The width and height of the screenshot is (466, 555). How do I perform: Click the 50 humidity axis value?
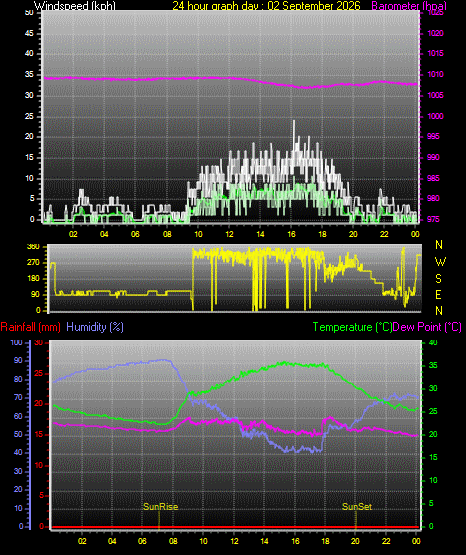(x=18, y=434)
